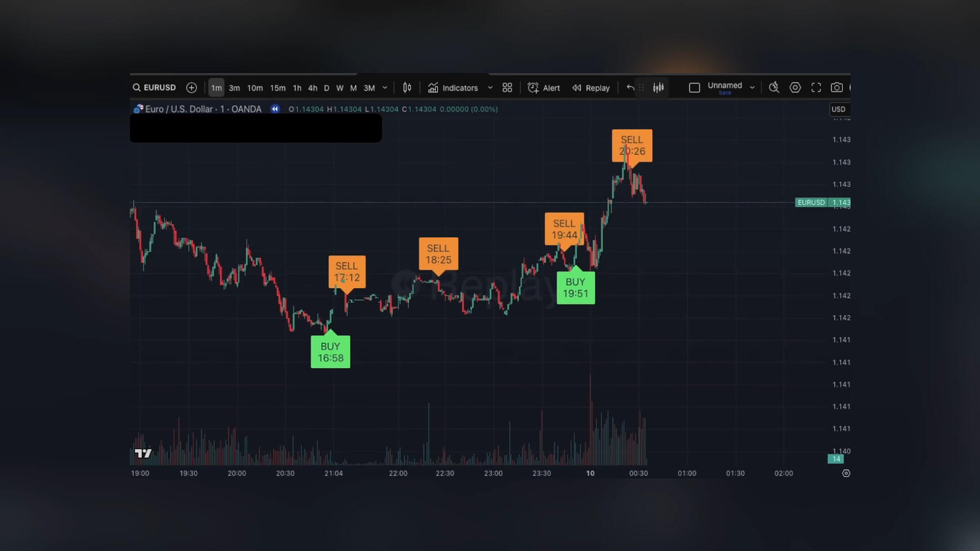Toggle the layout square box beside Unnamed

coord(694,88)
